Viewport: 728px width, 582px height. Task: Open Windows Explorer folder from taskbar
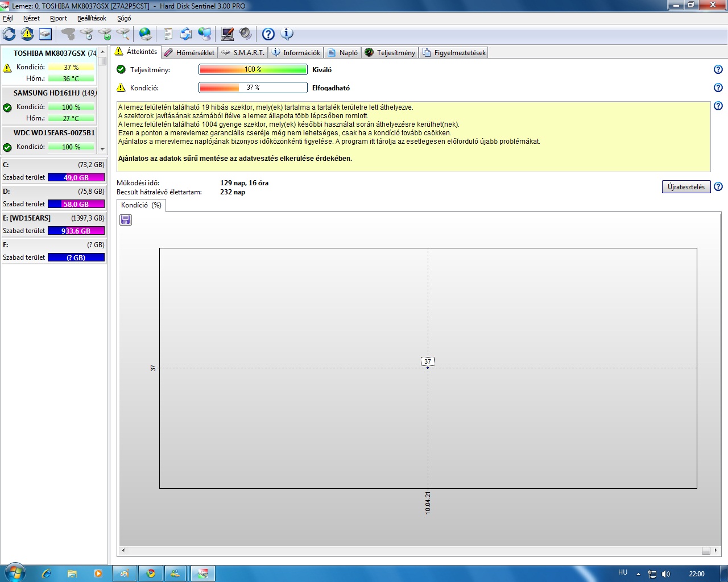tap(72, 573)
